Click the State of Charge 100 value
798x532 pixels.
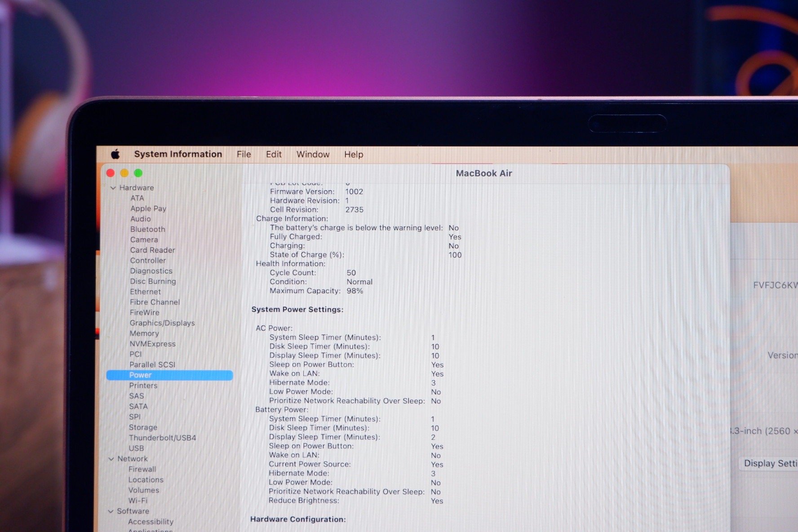click(x=455, y=255)
